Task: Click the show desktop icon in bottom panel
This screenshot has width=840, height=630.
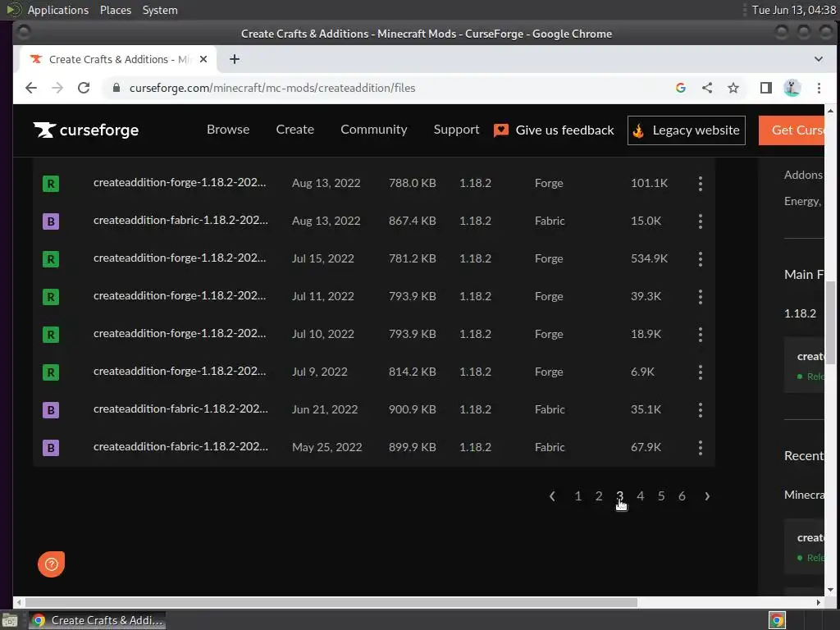Action: pyautogui.click(x=10, y=621)
